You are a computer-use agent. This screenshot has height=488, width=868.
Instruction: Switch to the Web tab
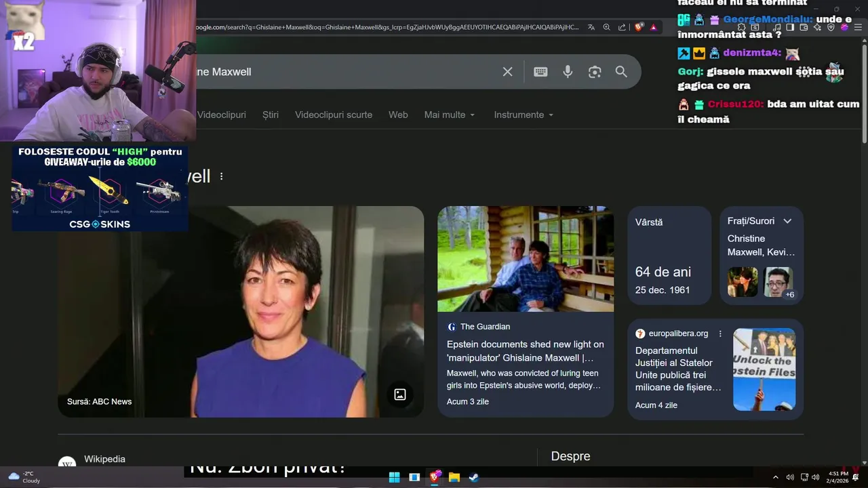point(398,115)
